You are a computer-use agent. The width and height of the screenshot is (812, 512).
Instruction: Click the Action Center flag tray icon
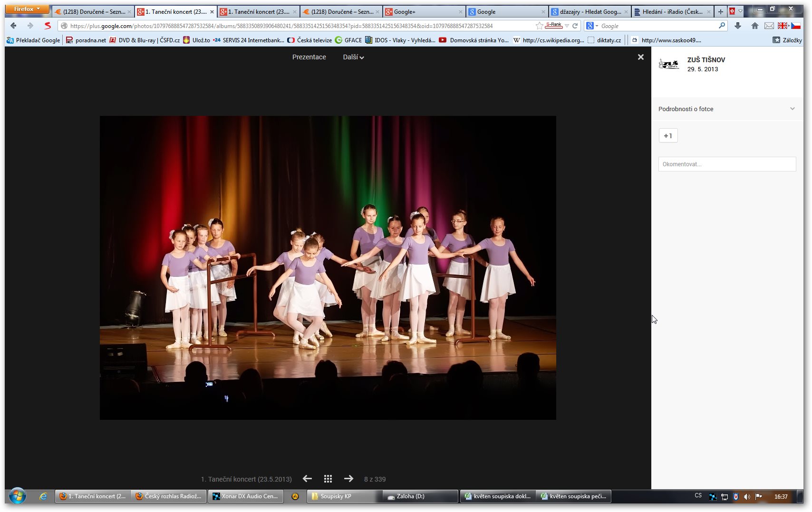(758, 496)
